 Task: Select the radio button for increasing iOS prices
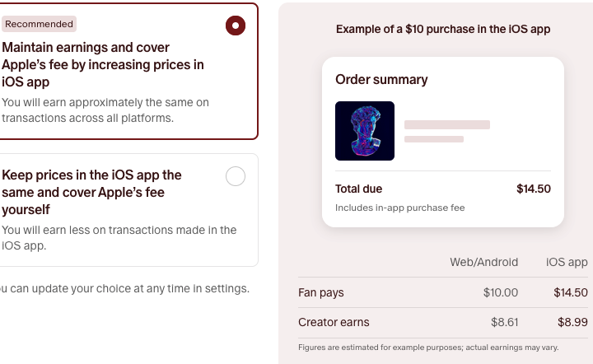[x=236, y=26]
